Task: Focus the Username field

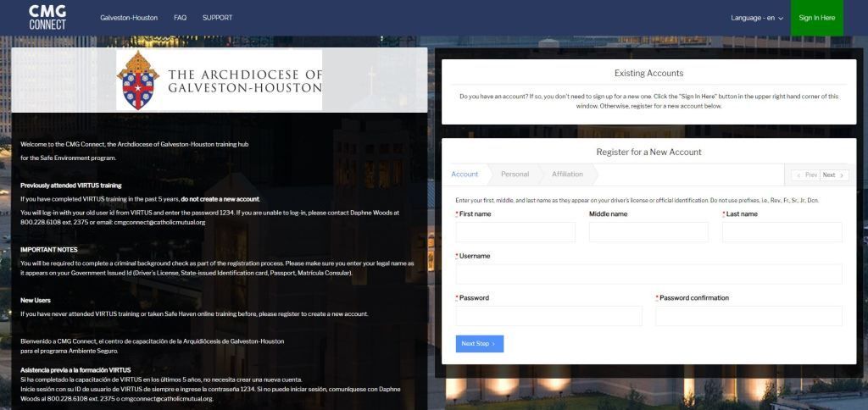Action: click(648, 274)
